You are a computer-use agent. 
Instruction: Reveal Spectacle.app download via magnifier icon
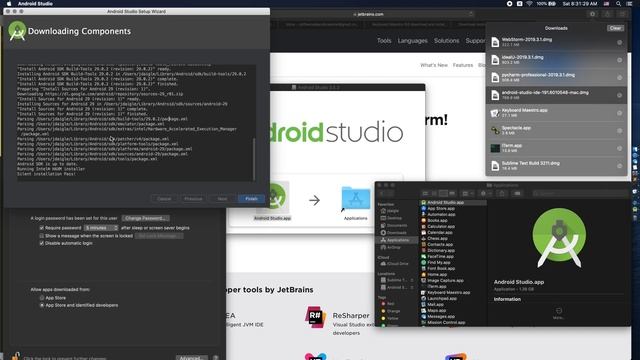point(619,131)
